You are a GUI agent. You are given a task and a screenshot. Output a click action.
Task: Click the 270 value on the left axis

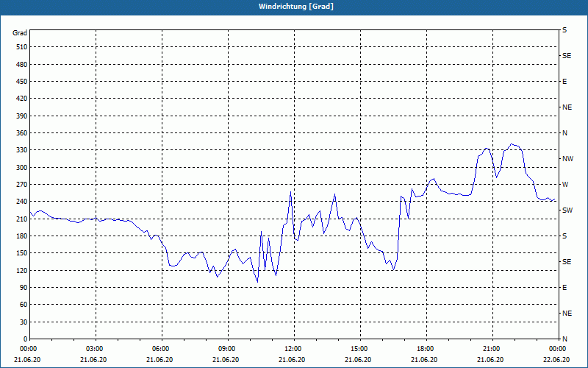pyautogui.click(x=22, y=185)
